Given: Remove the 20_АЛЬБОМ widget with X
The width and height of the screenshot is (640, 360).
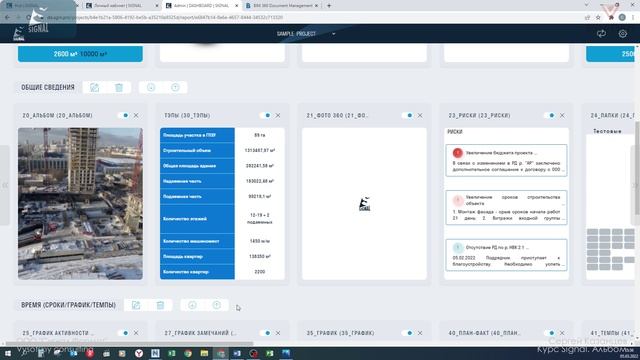Looking at the screenshot, I should [136, 116].
